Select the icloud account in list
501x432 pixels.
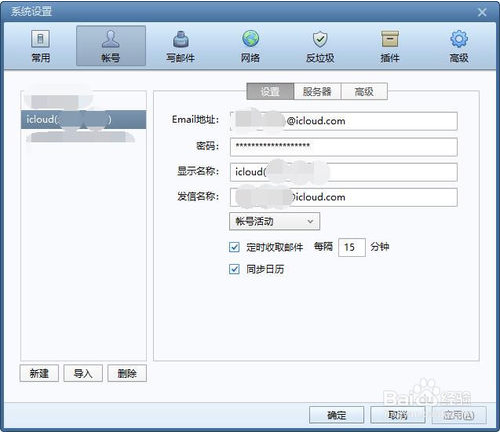(x=83, y=119)
